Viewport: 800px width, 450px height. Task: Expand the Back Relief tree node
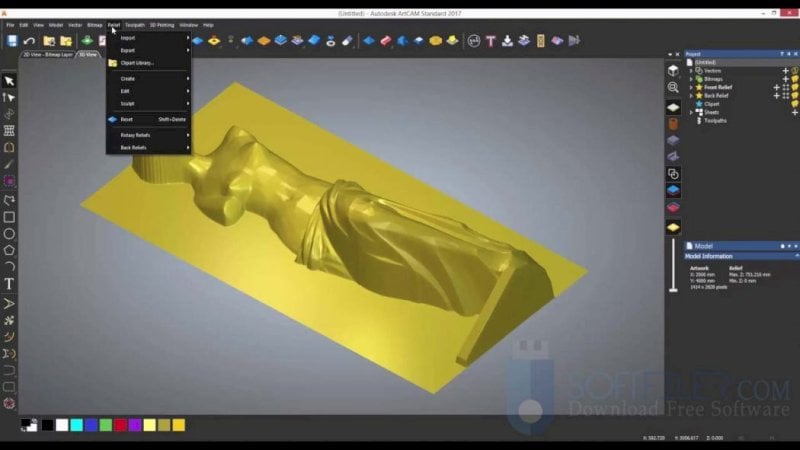691,95
